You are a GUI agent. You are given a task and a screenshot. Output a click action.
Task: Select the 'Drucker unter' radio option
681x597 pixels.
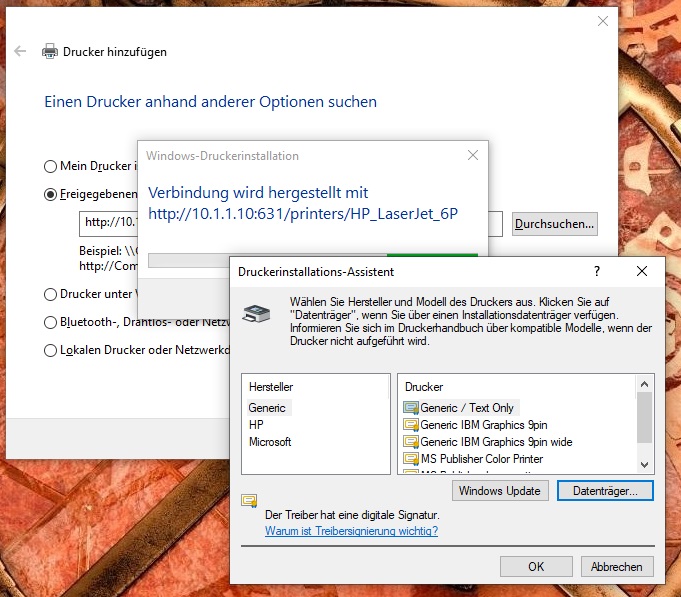point(50,294)
